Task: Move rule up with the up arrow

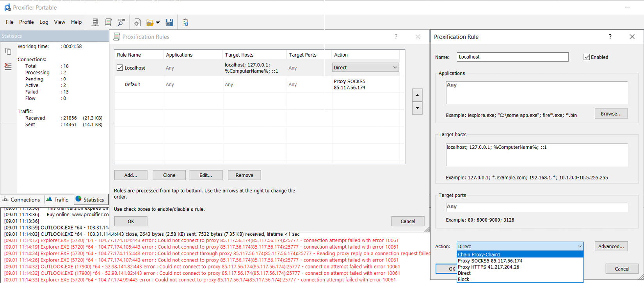Action: [417, 95]
